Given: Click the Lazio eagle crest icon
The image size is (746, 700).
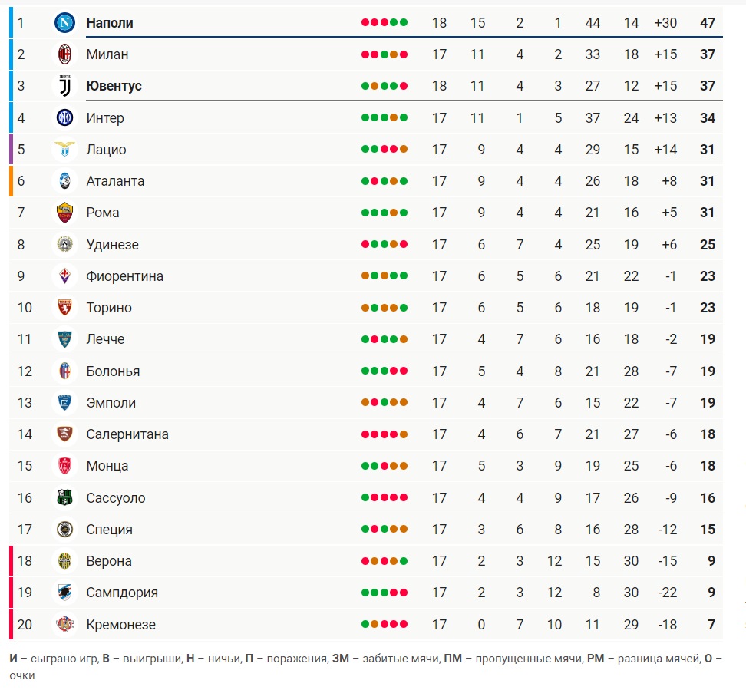Looking at the screenshot, I should [x=64, y=149].
